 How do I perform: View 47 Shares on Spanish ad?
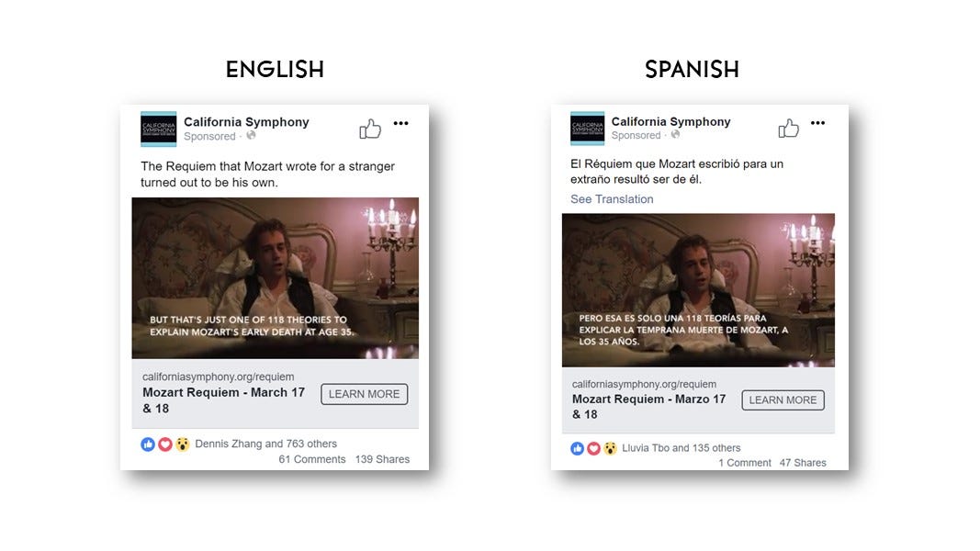click(x=803, y=463)
